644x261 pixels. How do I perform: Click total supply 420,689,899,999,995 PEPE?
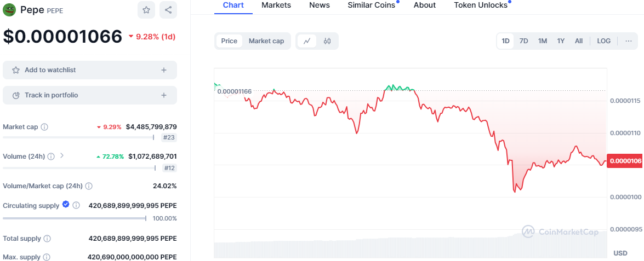tap(133, 239)
